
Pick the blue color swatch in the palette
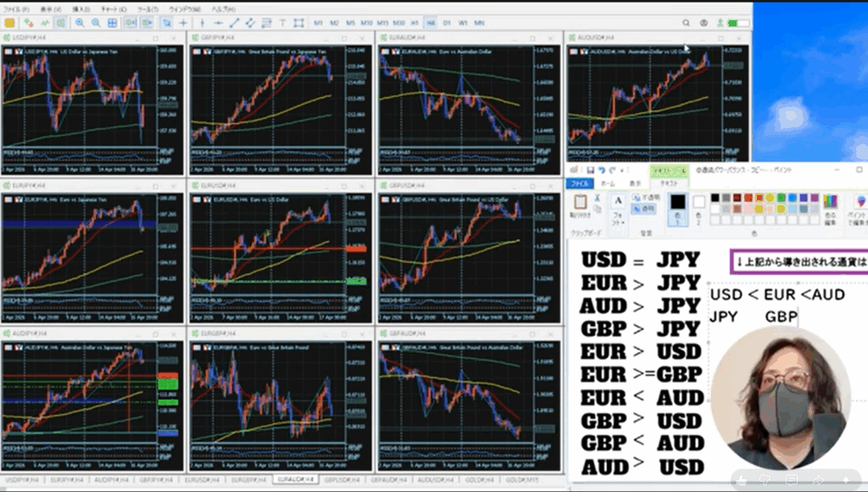pos(793,198)
